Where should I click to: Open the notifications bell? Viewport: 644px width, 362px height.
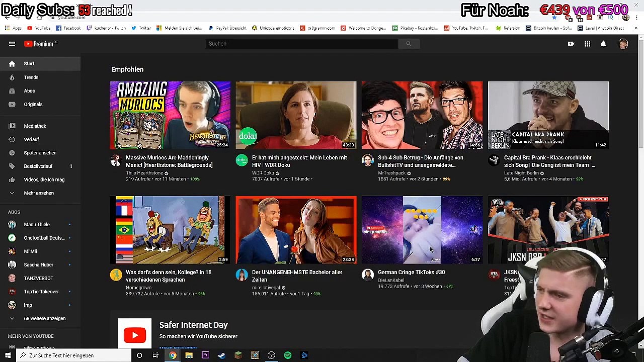pos(603,44)
